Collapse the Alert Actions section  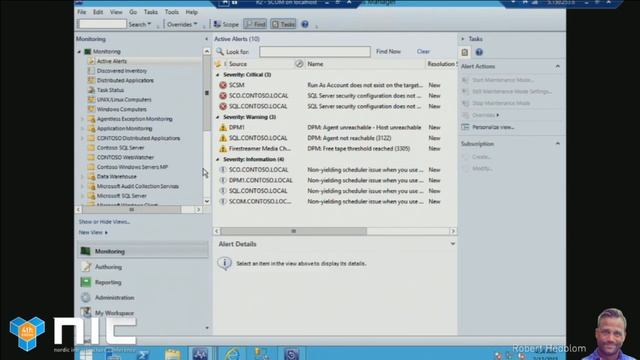click(558, 66)
